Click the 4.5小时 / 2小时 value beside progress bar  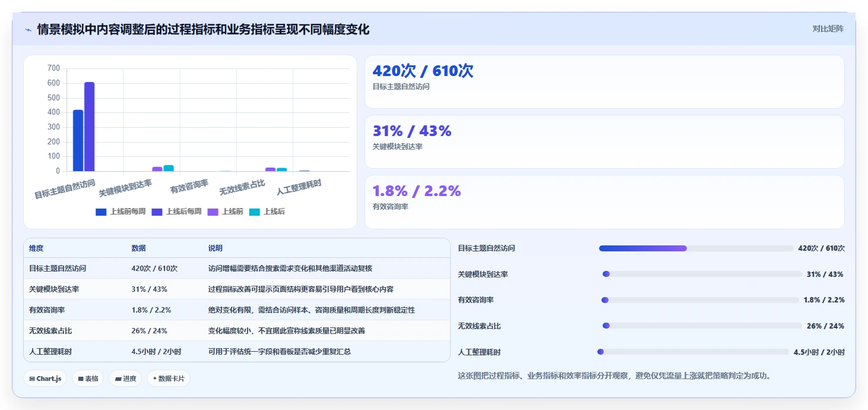819,352
